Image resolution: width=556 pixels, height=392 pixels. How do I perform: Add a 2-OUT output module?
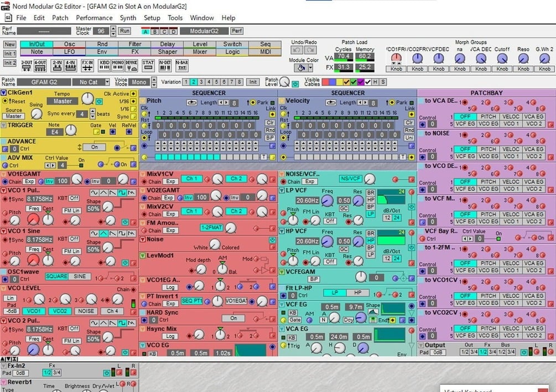click(x=27, y=66)
